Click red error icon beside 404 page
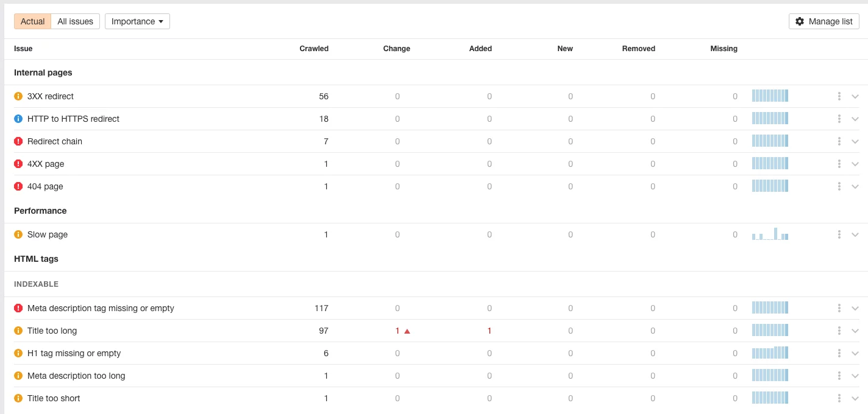Screen dimensions: 868x414 18,186
